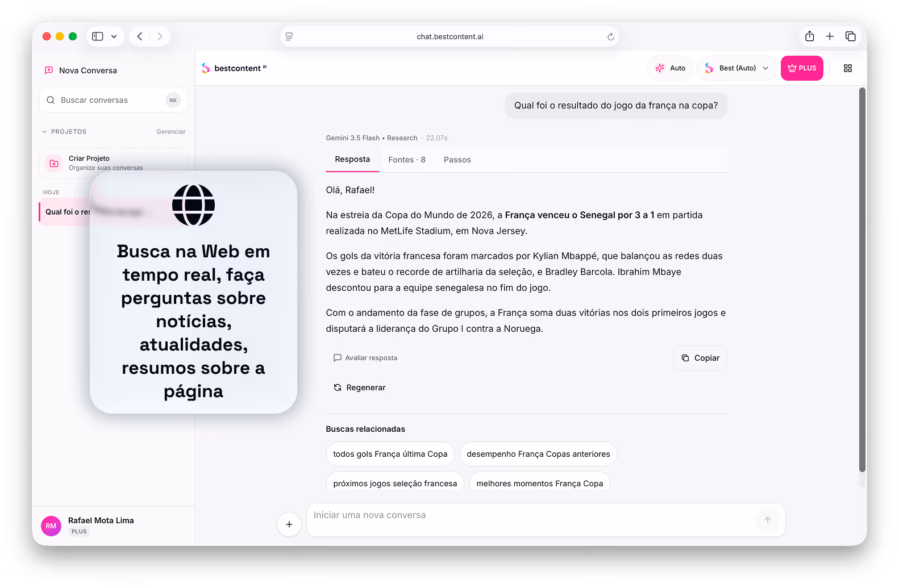Image resolution: width=899 pixels, height=588 pixels.
Task: Click the reader/page icon in address bar
Action: point(289,36)
